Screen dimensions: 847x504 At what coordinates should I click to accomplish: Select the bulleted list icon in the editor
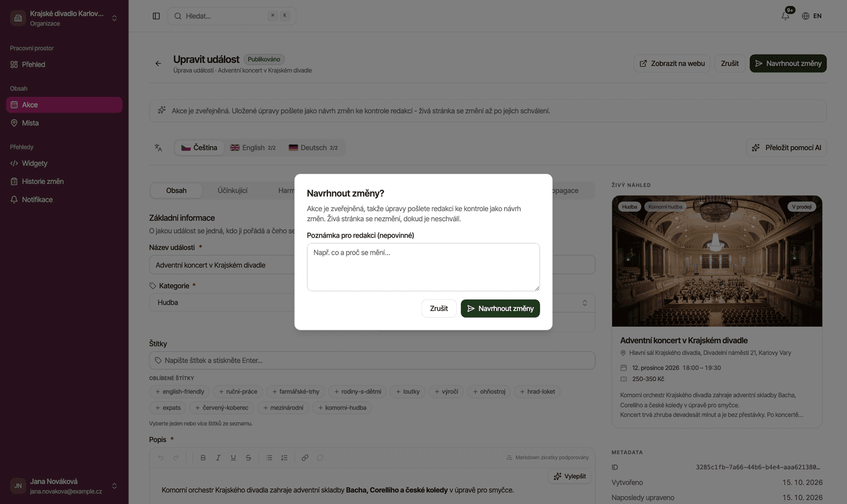click(269, 458)
